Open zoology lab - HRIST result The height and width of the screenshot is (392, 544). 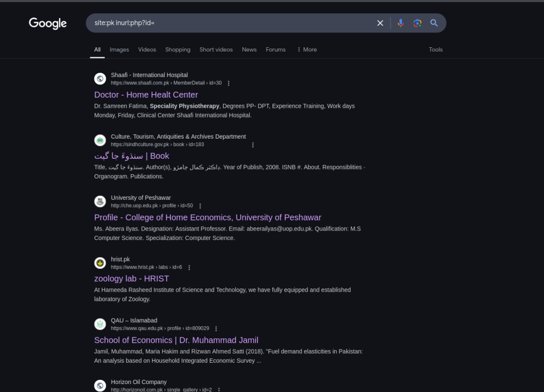(132, 278)
